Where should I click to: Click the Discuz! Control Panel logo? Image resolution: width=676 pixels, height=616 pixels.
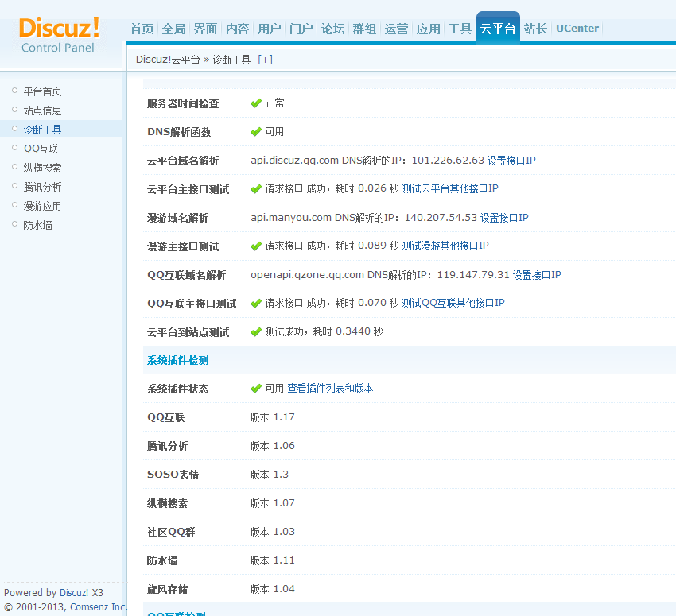tap(59, 35)
